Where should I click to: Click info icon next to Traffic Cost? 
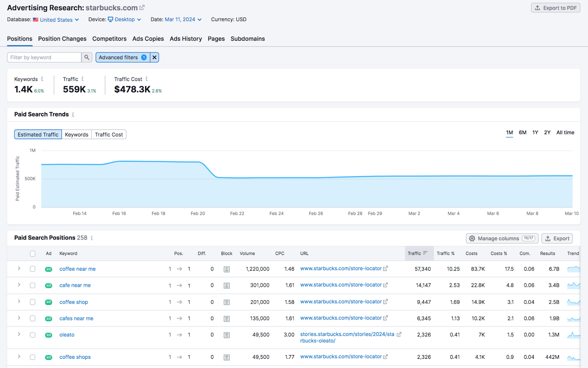[x=147, y=79]
